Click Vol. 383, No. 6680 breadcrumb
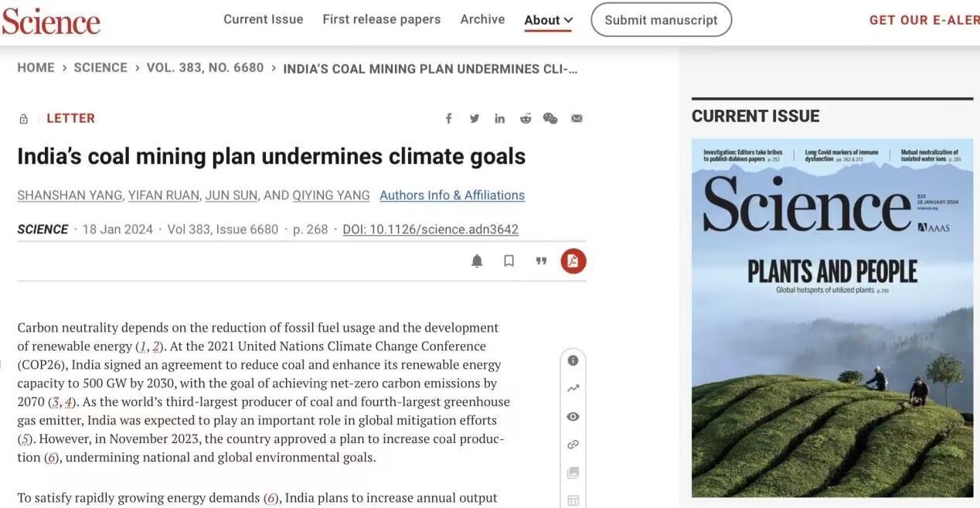 click(x=205, y=68)
